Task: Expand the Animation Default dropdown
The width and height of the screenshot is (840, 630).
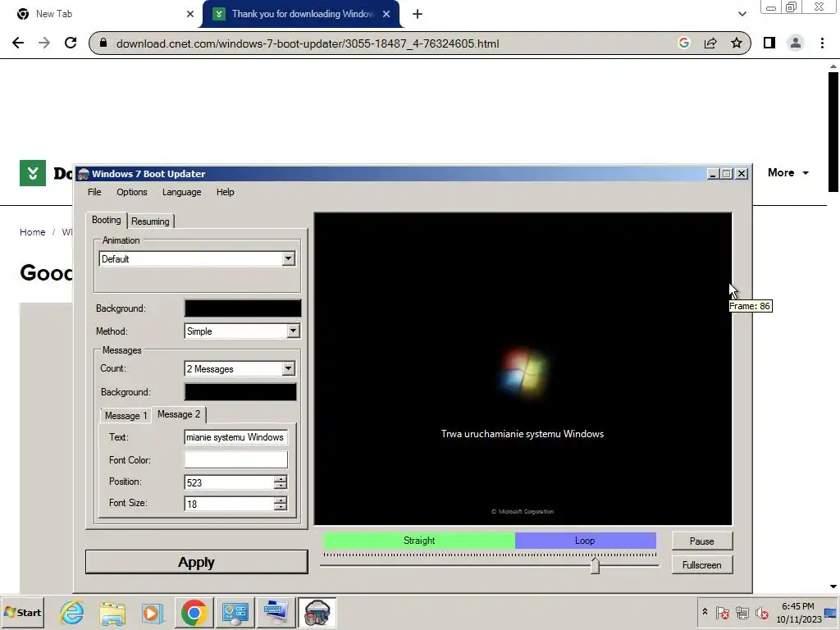Action: tap(288, 258)
